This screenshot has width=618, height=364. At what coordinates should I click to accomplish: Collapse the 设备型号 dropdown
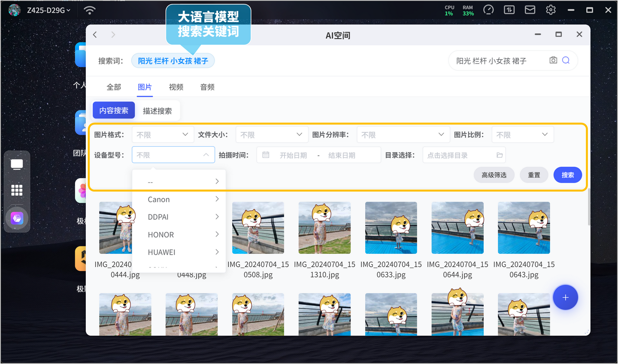coord(173,155)
